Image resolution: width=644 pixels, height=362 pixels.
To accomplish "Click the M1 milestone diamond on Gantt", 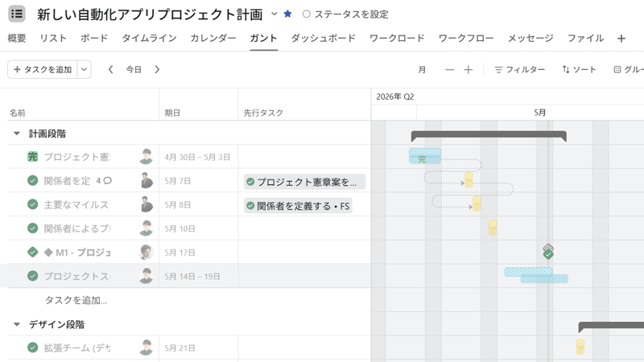I will 548,254.
